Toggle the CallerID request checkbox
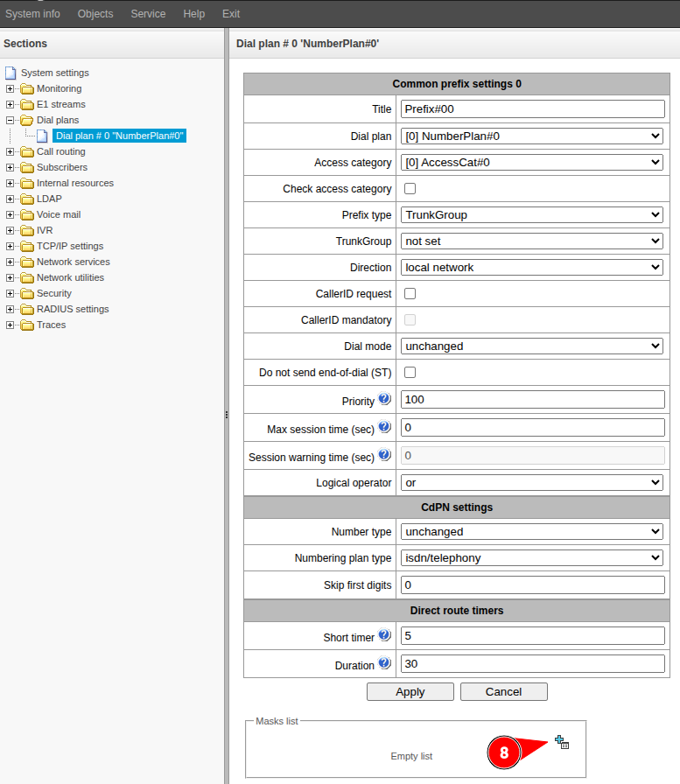Screen dimensions: 680x784 click(x=410, y=294)
